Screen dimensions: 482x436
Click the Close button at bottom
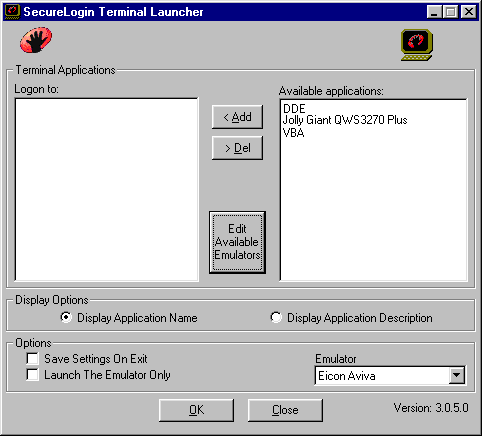[285, 410]
